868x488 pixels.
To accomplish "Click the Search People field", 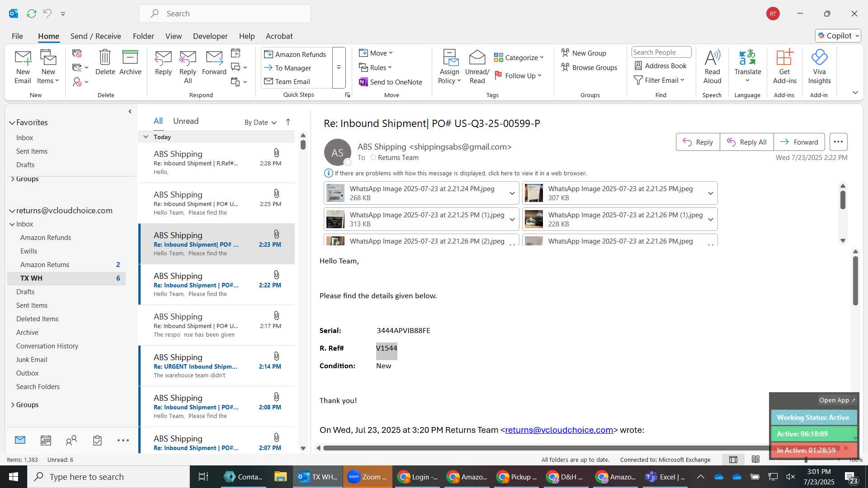I will [x=661, y=52].
